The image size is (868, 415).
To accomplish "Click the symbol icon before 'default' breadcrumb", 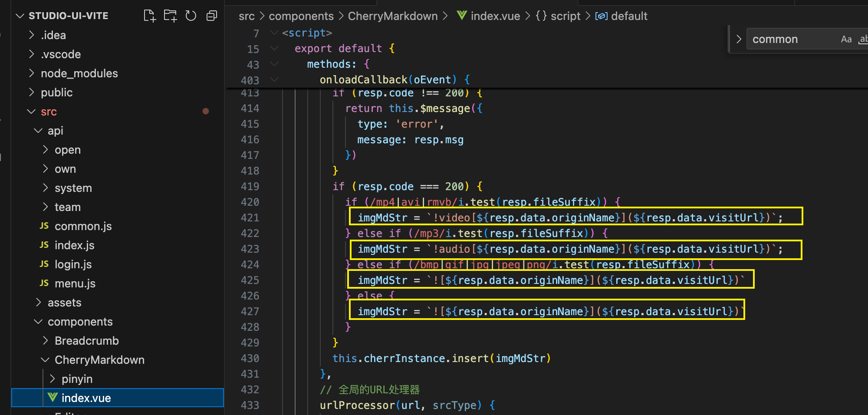I will (601, 16).
